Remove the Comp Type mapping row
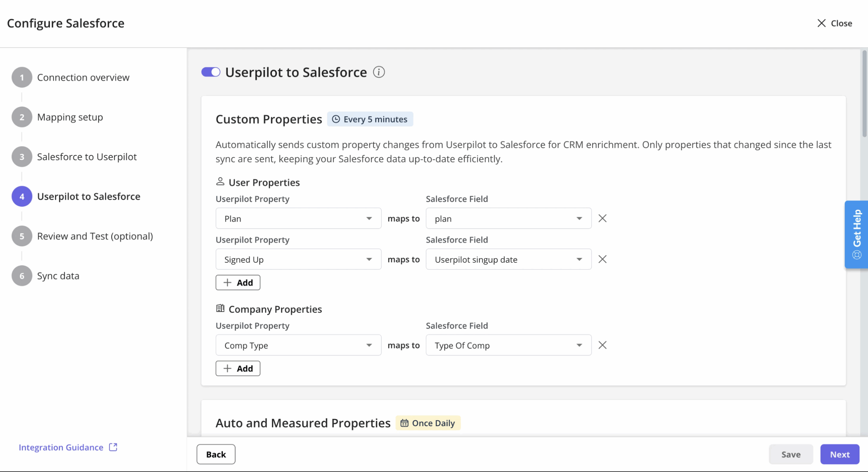This screenshot has height=472, width=868. pyautogui.click(x=602, y=345)
